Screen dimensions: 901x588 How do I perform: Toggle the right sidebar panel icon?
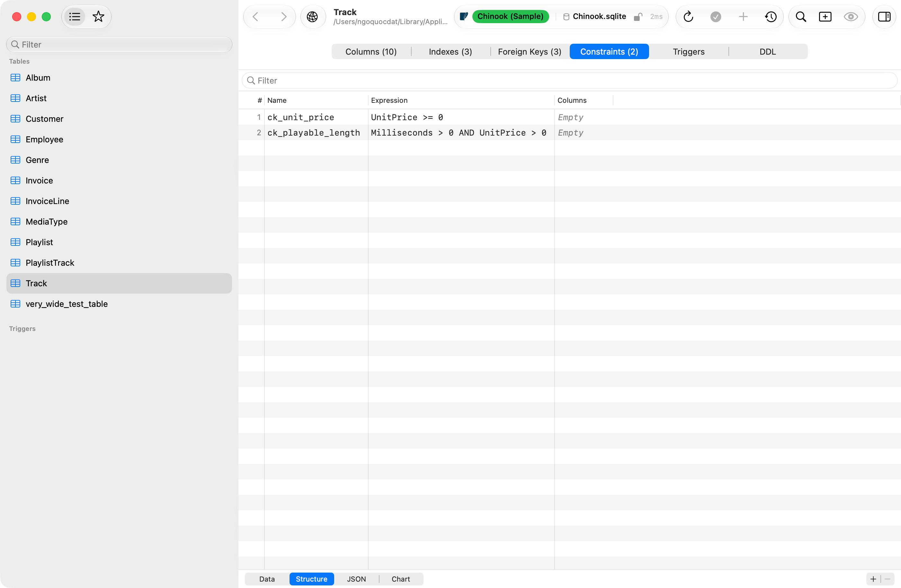click(x=884, y=17)
